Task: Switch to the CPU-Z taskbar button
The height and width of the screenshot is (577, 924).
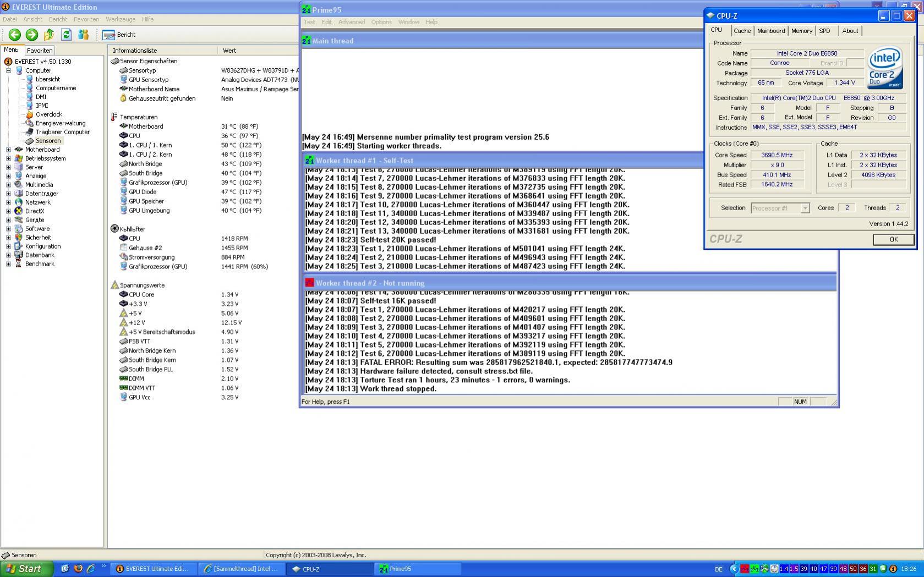Action: [x=329, y=569]
